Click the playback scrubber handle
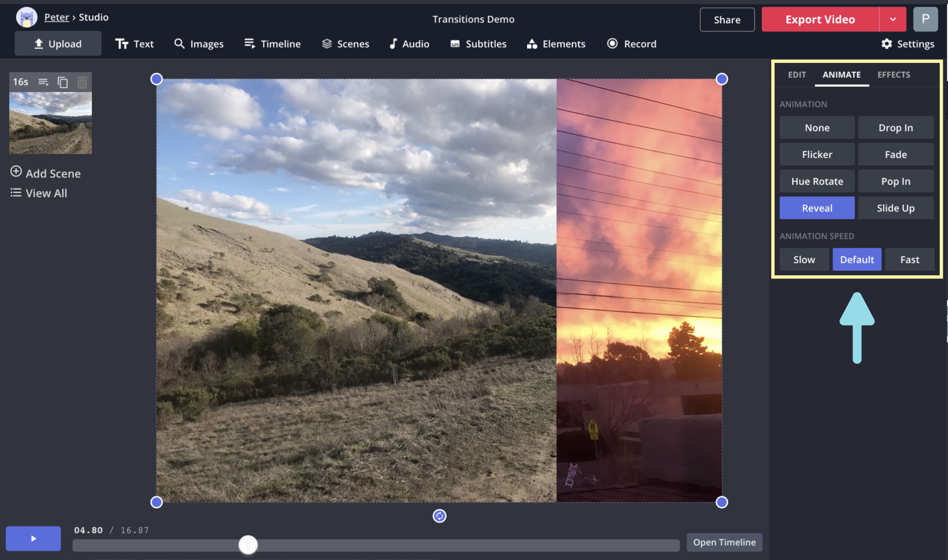The height and width of the screenshot is (560, 948). coord(248,545)
